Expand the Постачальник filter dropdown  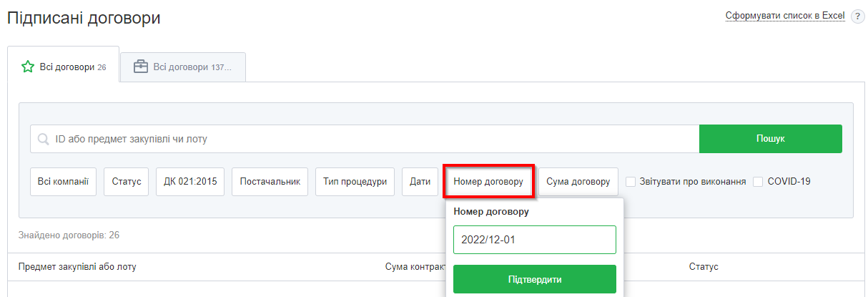point(270,182)
